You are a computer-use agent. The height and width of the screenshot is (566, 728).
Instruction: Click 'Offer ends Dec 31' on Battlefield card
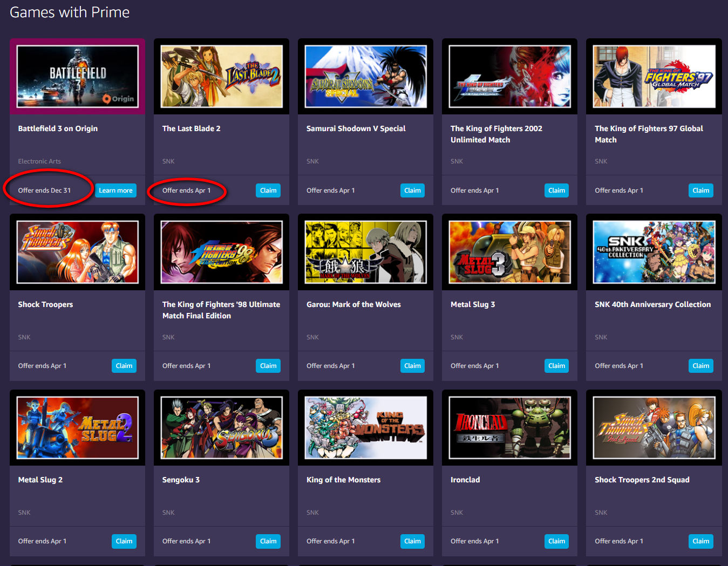(44, 190)
